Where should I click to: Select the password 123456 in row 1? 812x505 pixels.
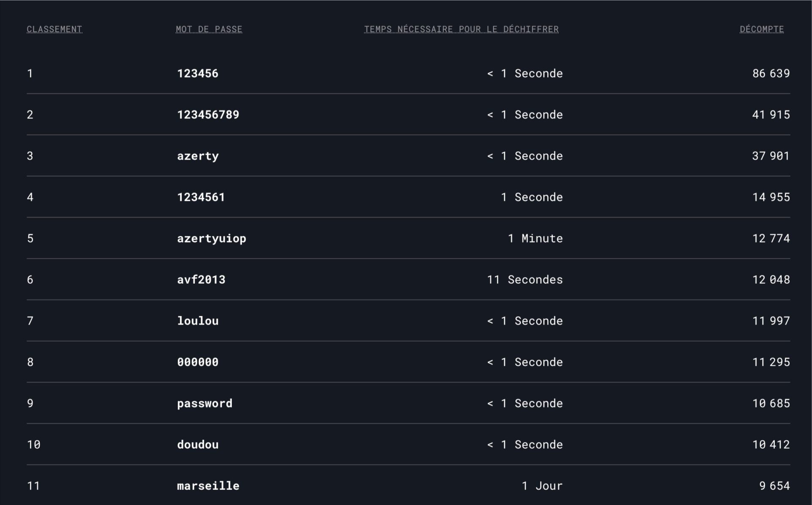point(198,74)
